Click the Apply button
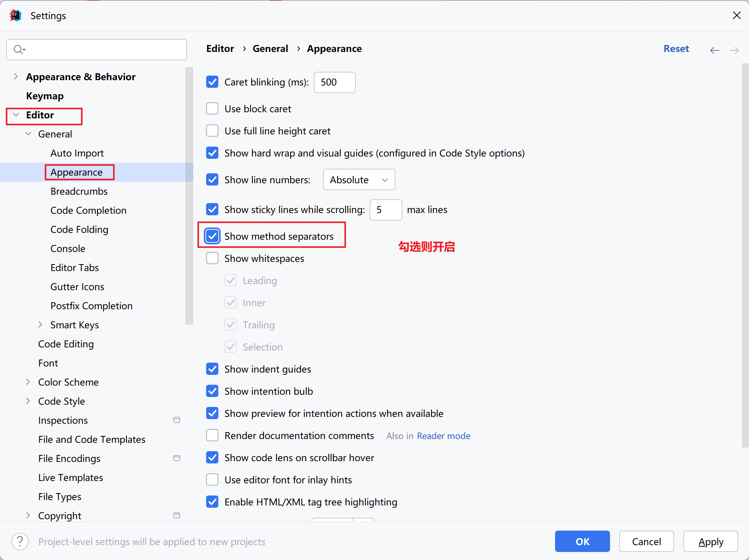 pos(710,541)
